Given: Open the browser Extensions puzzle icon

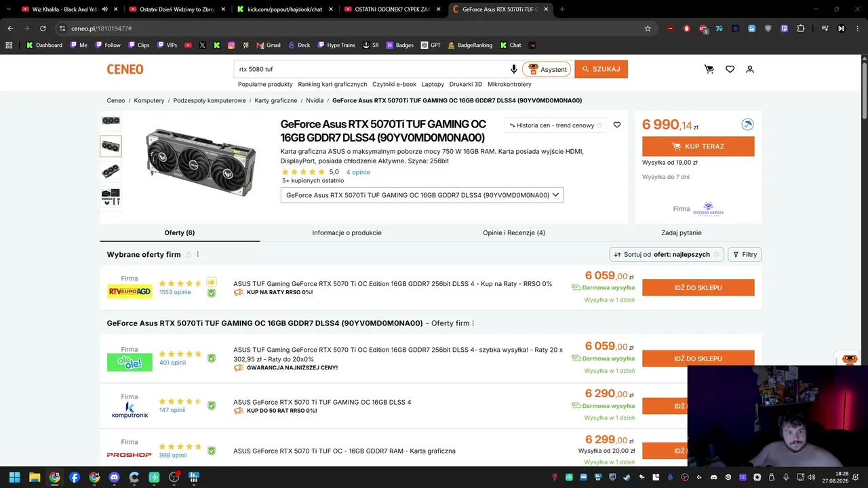Looking at the screenshot, I should pos(801,28).
